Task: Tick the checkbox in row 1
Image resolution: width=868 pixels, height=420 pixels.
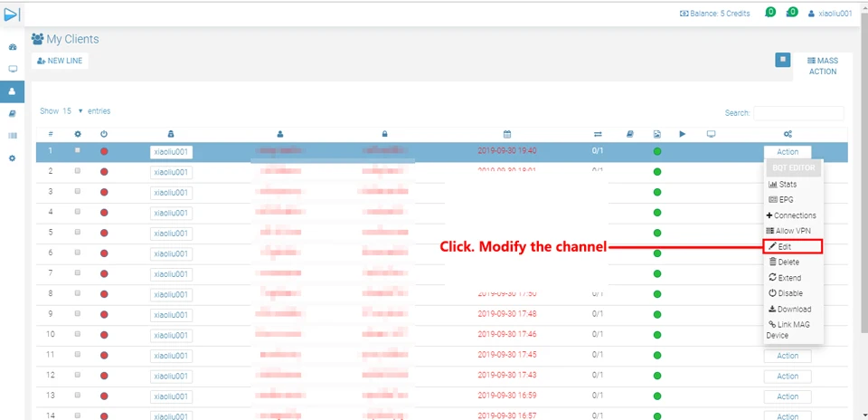Action: click(x=78, y=150)
